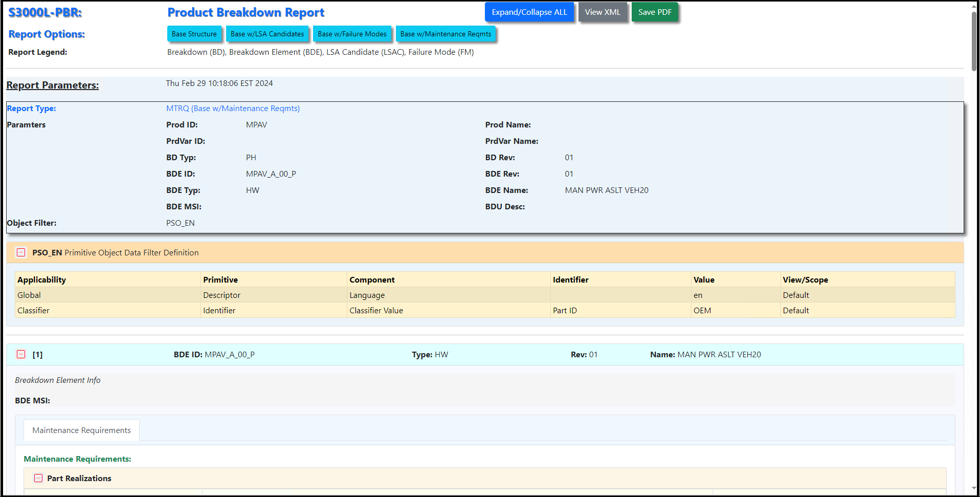Image resolution: width=980 pixels, height=497 pixels.
Task: Click Expand/Collapse ALL button
Action: click(x=529, y=12)
